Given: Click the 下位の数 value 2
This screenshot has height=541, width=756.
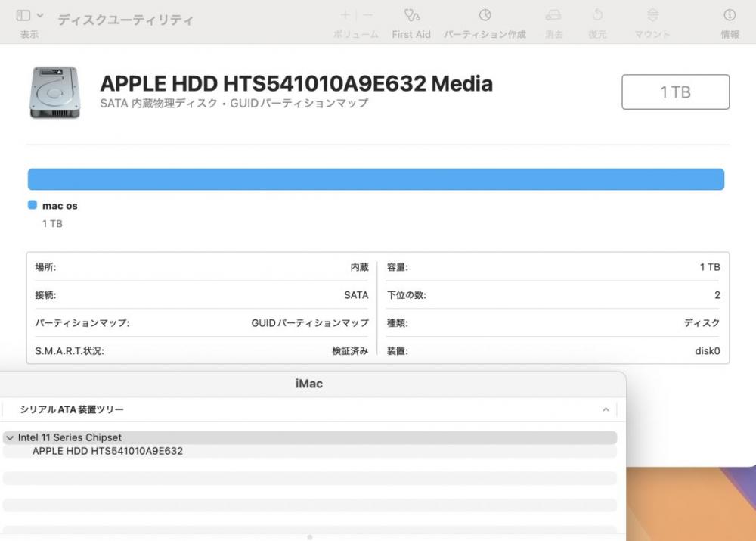Looking at the screenshot, I should click(717, 295).
